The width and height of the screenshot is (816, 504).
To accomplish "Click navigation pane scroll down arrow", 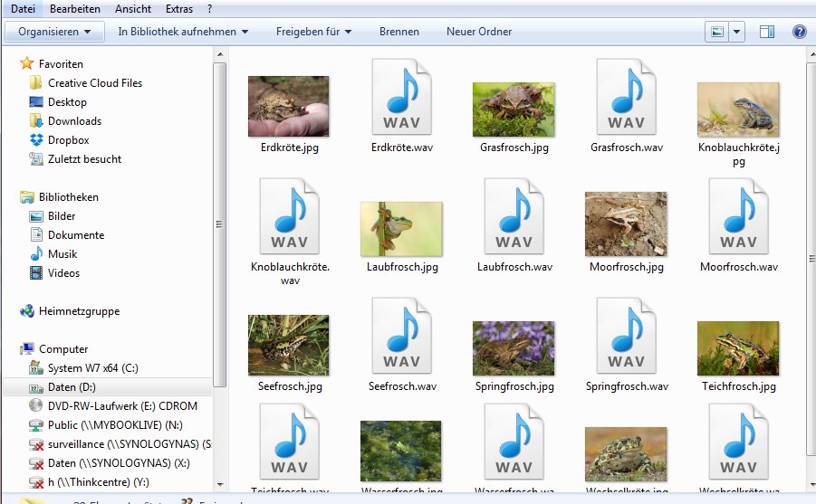I will pyautogui.click(x=219, y=484).
